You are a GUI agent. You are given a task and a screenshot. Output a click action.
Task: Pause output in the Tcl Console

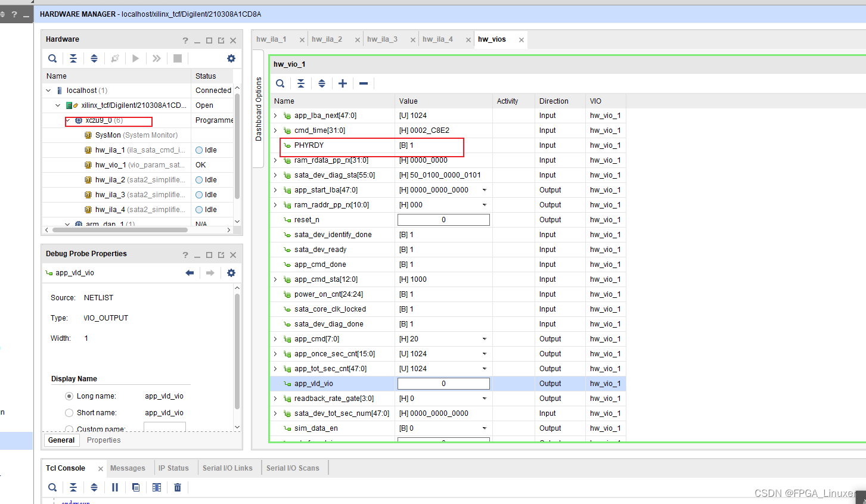click(114, 487)
